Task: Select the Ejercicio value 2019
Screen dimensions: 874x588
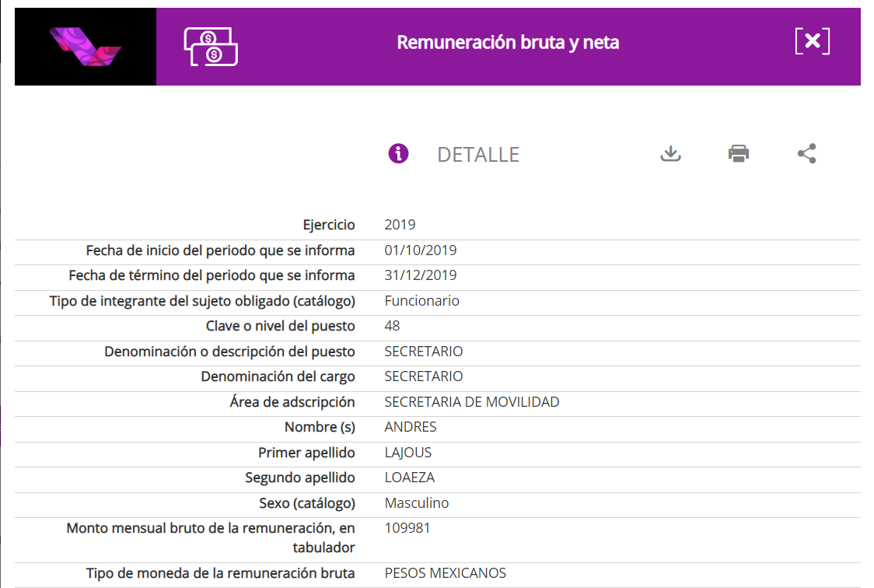Action: tap(400, 225)
